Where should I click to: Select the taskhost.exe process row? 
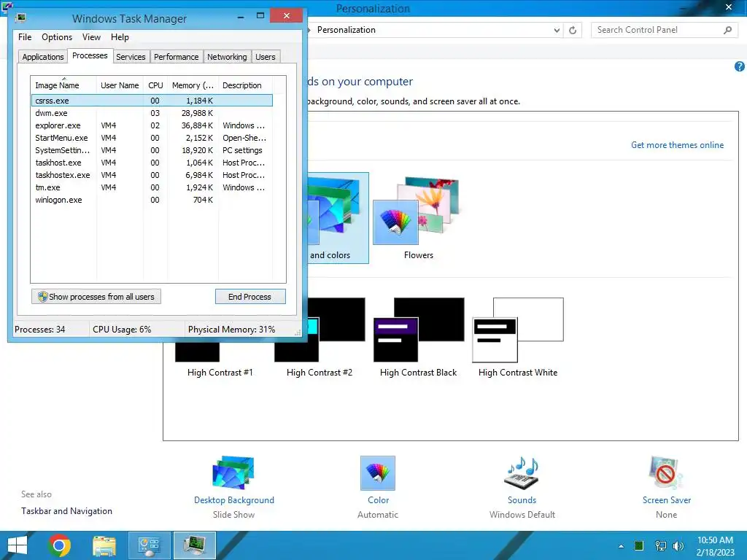[x=152, y=163]
